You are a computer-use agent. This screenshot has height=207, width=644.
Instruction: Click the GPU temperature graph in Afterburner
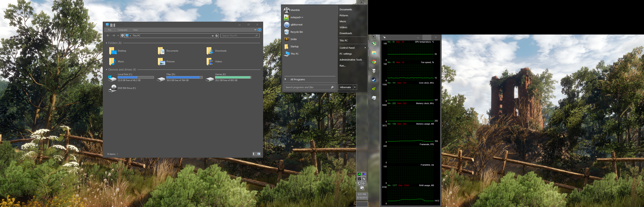(x=411, y=52)
